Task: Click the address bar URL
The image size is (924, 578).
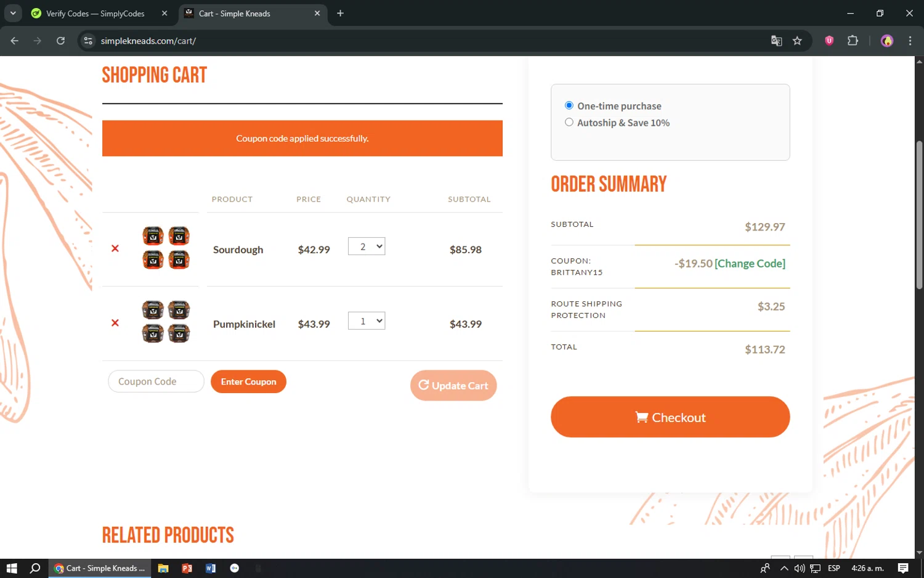Action: [148, 41]
